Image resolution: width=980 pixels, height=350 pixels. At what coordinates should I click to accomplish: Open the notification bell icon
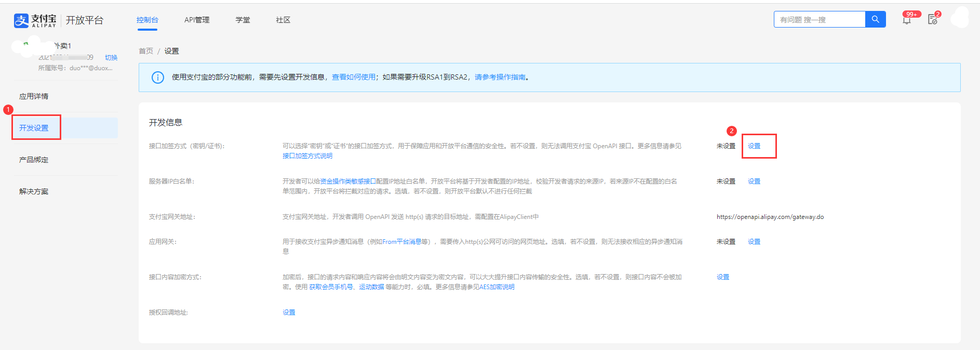pyautogui.click(x=907, y=20)
